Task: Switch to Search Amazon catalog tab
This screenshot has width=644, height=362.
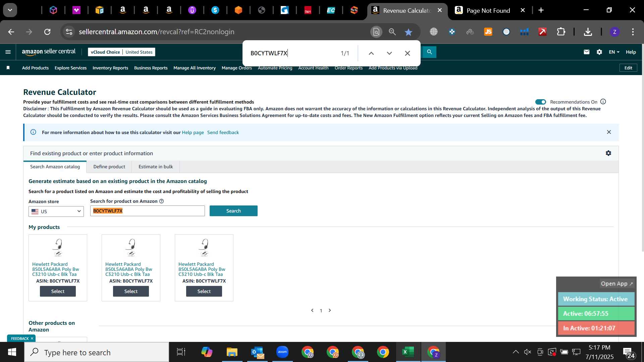Action: point(55,167)
